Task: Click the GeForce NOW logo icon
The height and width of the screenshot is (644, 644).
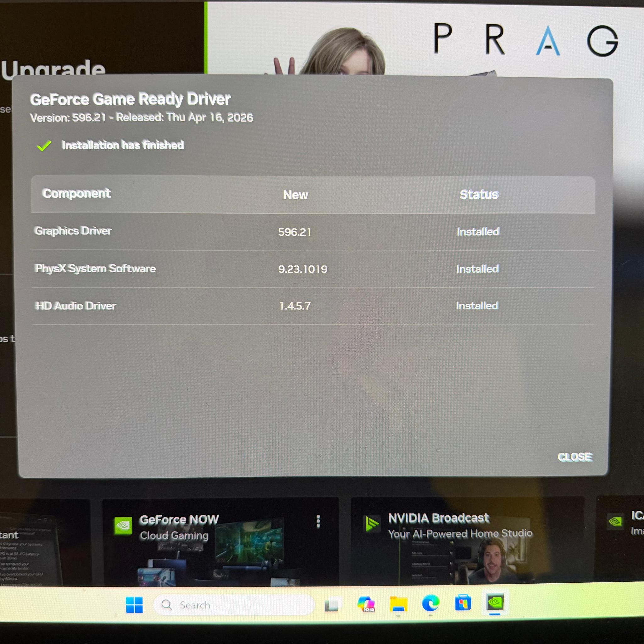Action: tap(123, 526)
